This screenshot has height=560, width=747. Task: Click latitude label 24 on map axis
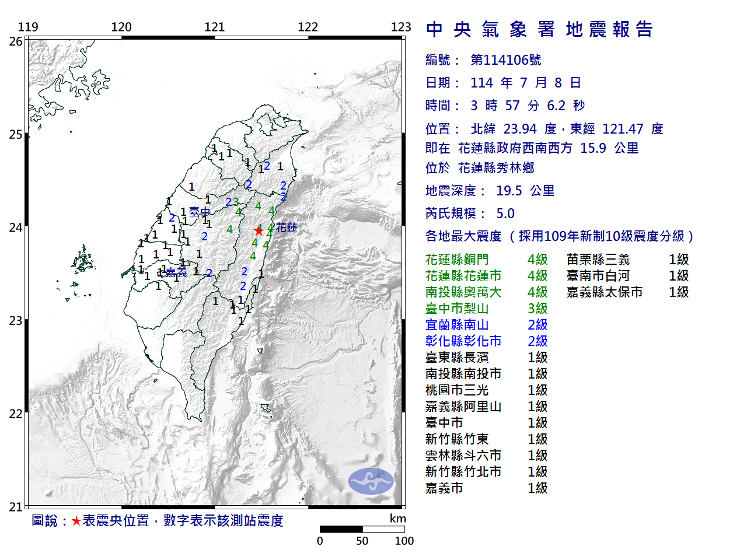[x=16, y=228]
